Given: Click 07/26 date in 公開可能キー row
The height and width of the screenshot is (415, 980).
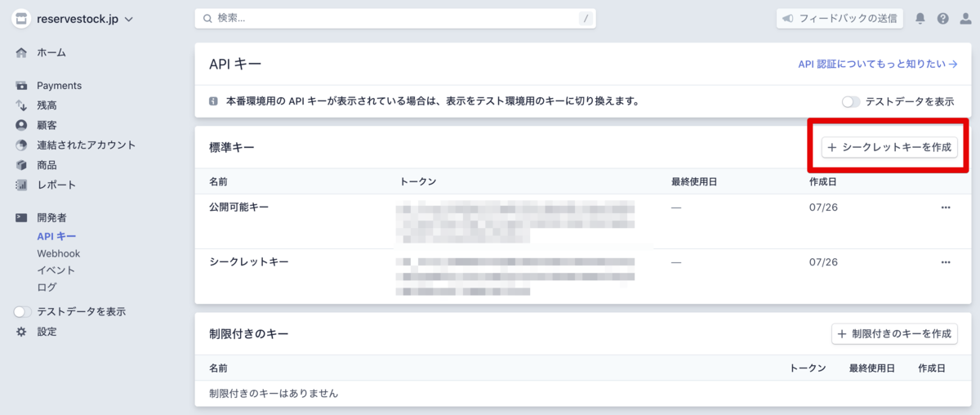Looking at the screenshot, I should coord(823,207).
